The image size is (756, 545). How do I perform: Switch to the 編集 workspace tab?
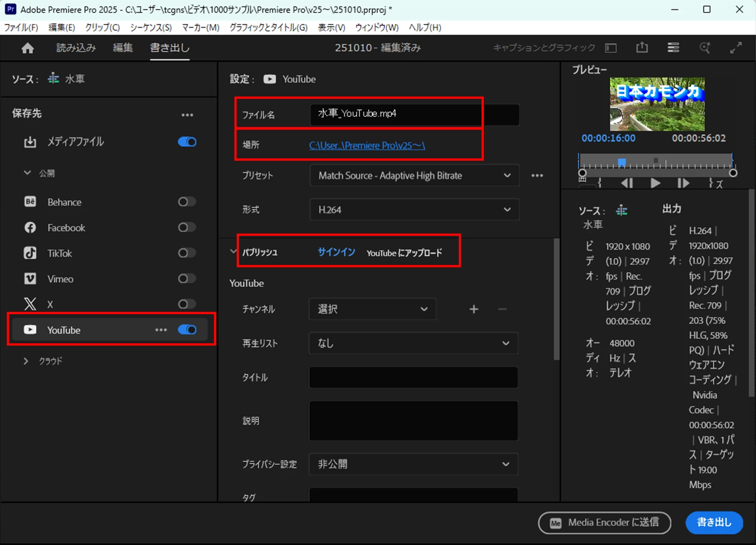(123, 48)
